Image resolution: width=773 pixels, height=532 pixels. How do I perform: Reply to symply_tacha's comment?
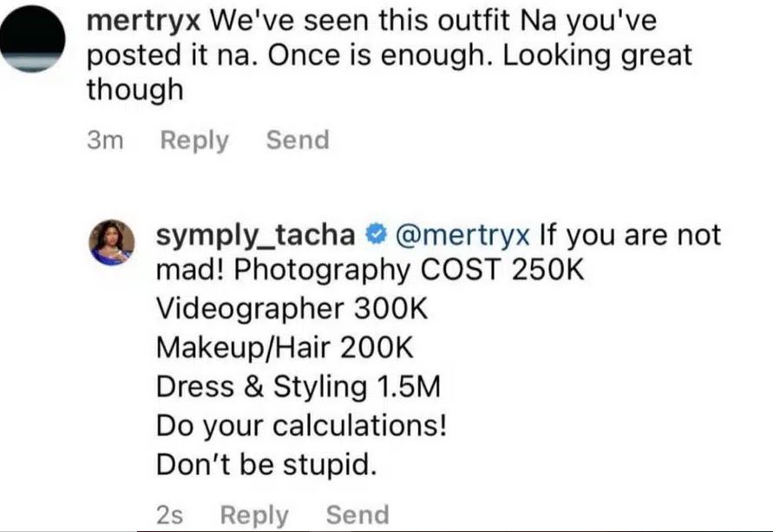(254, 515)
